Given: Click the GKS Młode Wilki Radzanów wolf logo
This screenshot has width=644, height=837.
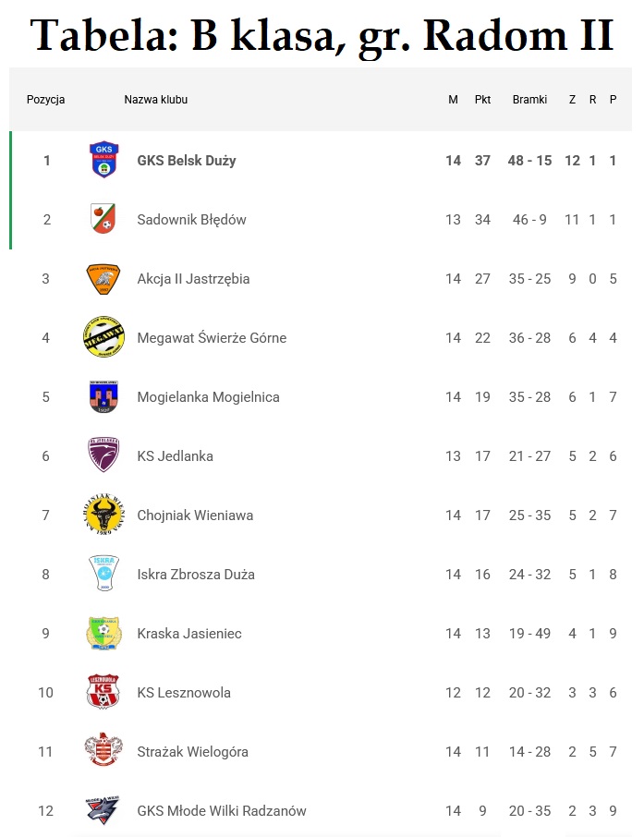Looking at the screenshot, I should pyautogui.click(x=103, y=810).
